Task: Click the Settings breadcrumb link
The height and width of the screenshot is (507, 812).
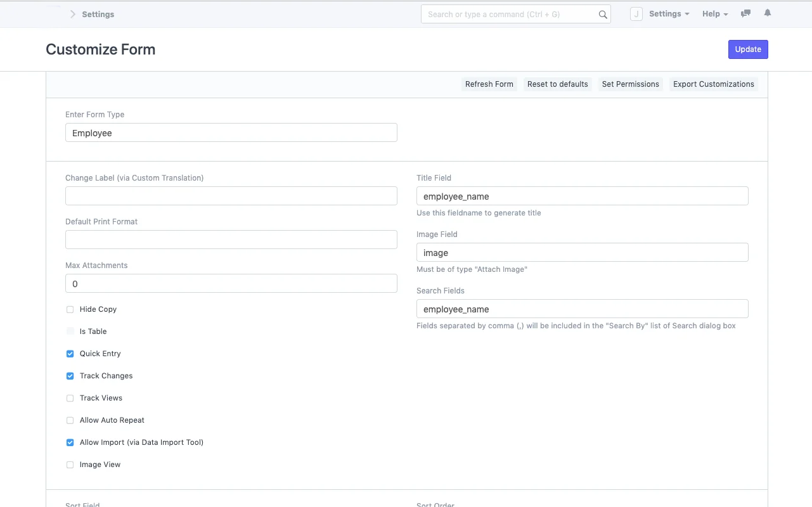Action: [x=98, y=14]
